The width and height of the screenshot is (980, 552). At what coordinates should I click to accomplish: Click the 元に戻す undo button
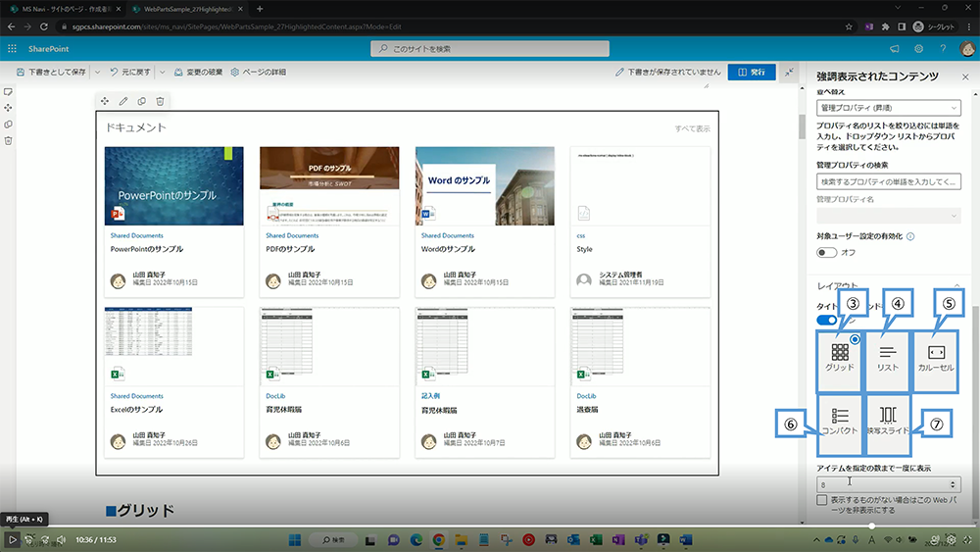pyautogui.click(x=130, y=73)
